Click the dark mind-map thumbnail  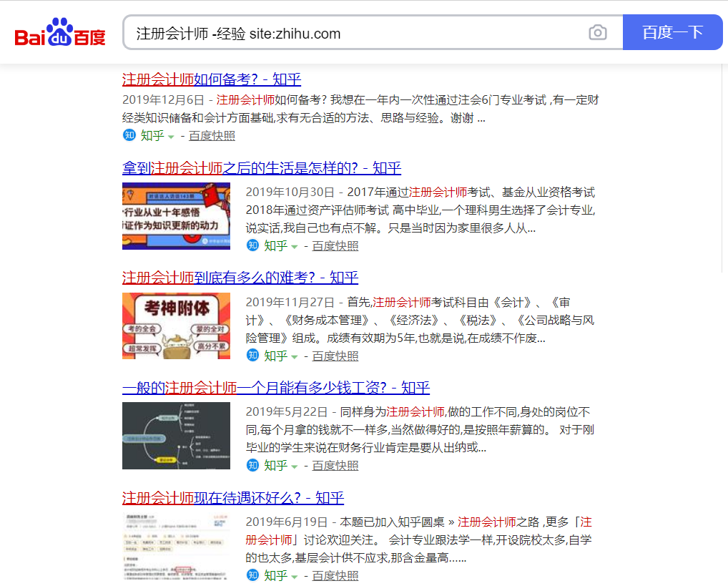coord(176,436)
